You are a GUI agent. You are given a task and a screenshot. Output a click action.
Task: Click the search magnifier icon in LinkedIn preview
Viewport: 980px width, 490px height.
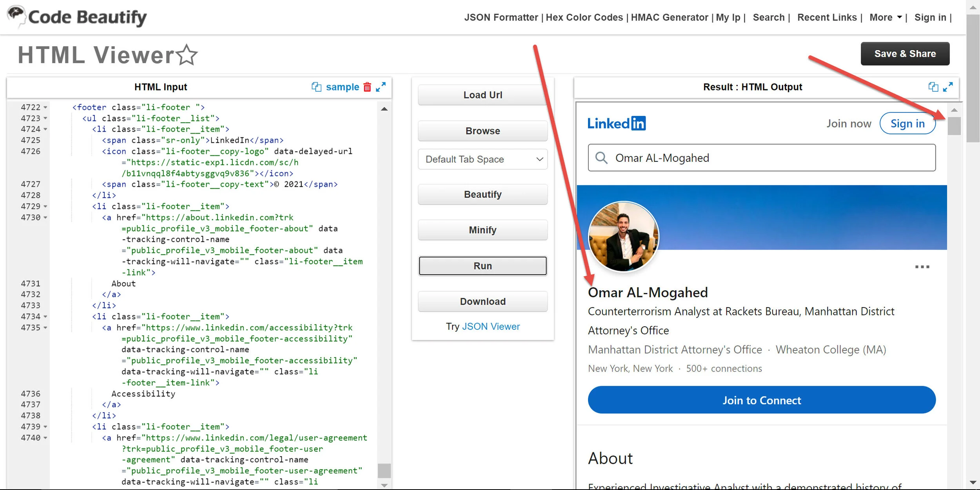tap(601, 158)
